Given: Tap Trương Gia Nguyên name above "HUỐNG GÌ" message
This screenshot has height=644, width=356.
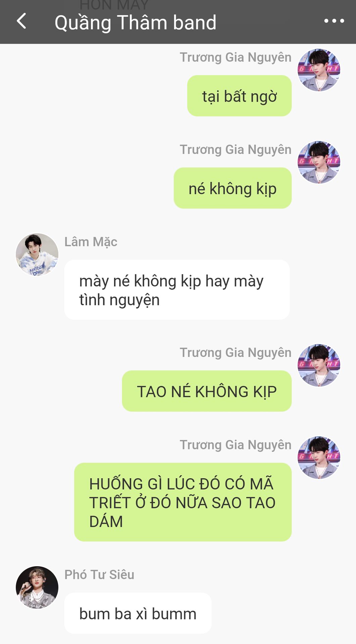Looking at the screenshot, I should coord(236,445).
